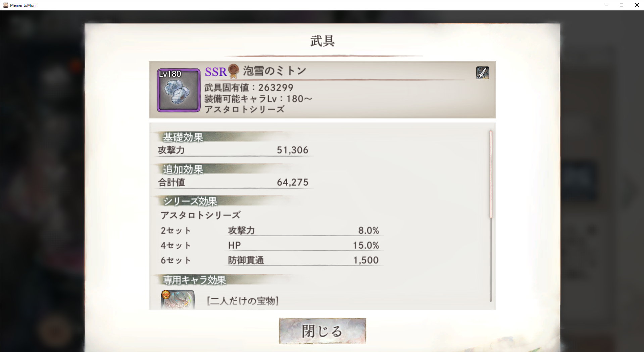
Task: Click the [二人だけの宝物] effect text
Action: click(x=243, y=301)
